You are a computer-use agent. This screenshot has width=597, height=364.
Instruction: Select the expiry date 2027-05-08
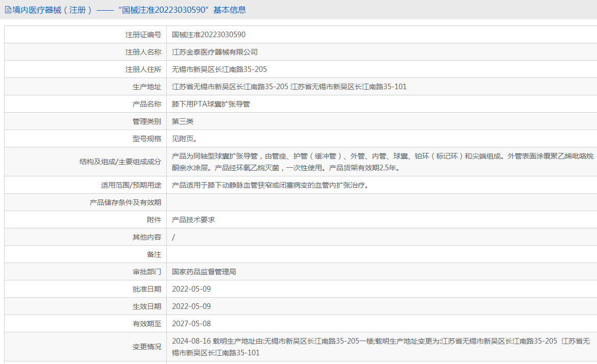pyautogui.click(x=191, y=324)
